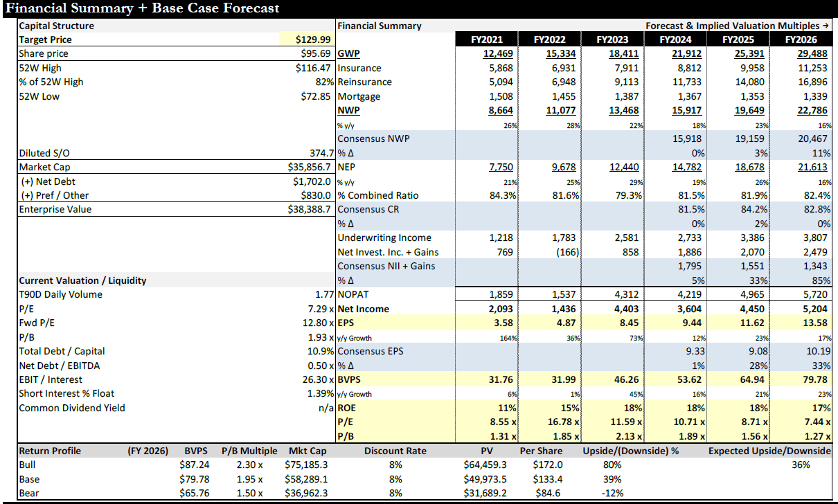
Task: Select the Consensus NII + Gains label
Action: [386, 266]
